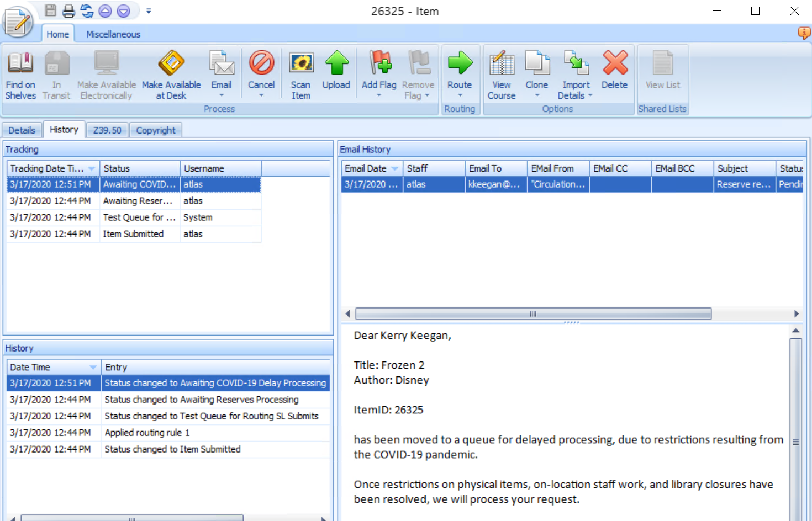Select the Item Submitted tracking row
The image size is (812, 521).
[x=133, y=234]
